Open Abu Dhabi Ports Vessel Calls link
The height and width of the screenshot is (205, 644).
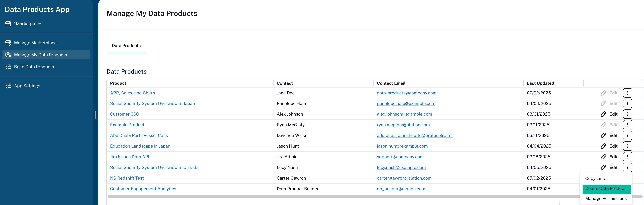(139, 135)
